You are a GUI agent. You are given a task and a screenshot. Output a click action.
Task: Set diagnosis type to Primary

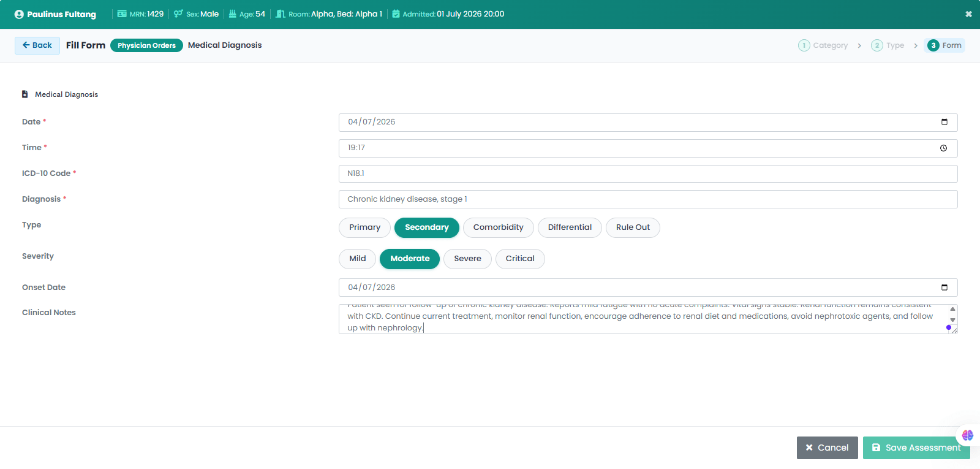tap(364, 227)
